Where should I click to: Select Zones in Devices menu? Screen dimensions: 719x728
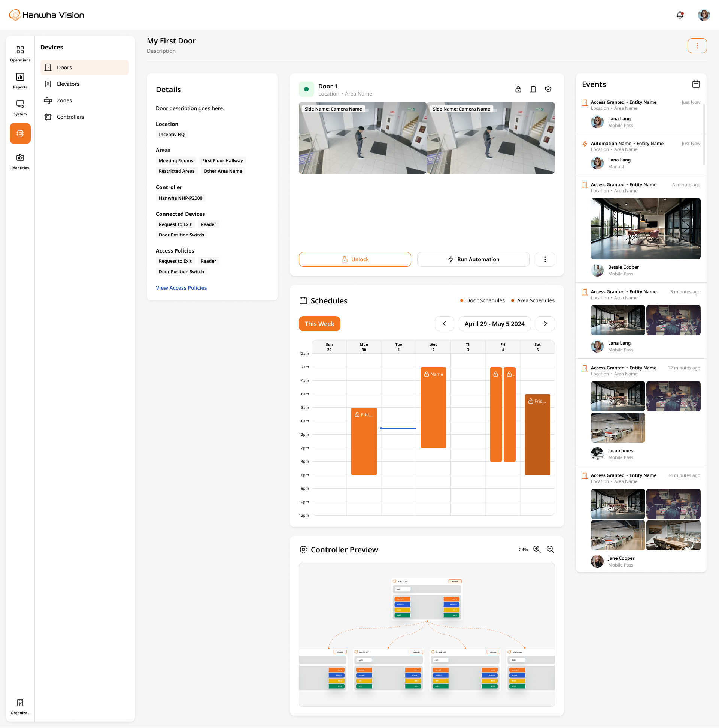click(84, 101)
